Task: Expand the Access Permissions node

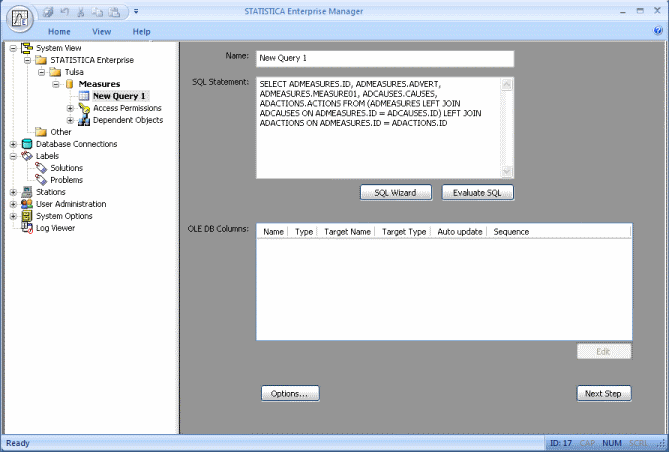Action: click(x=70, y=108)
